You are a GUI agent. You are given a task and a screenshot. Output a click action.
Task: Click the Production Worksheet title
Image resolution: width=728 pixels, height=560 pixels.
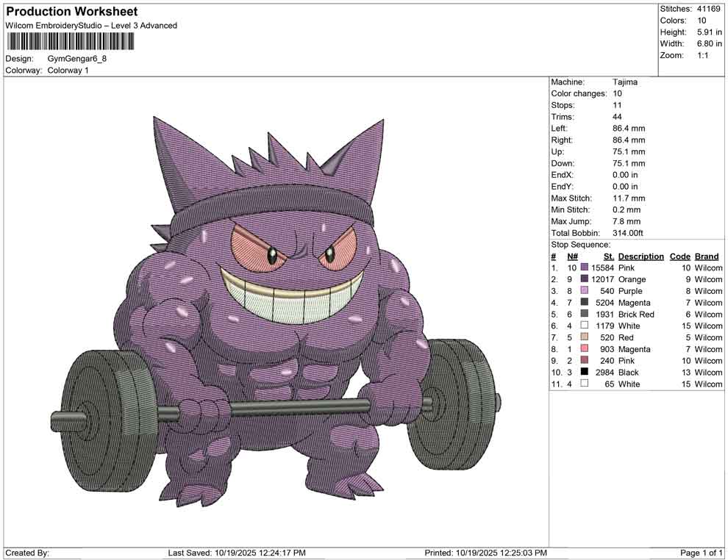(x=72, y=12)
